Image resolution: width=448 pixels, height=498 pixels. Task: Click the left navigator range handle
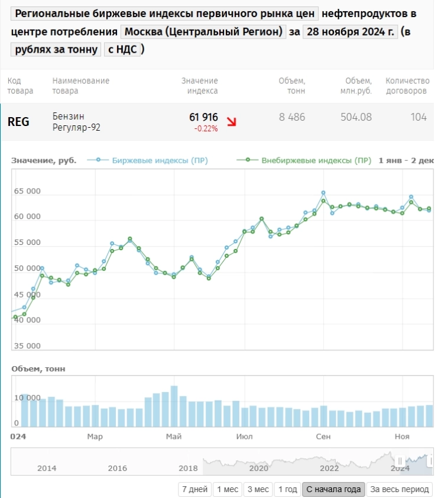click(x=400, y=461)
